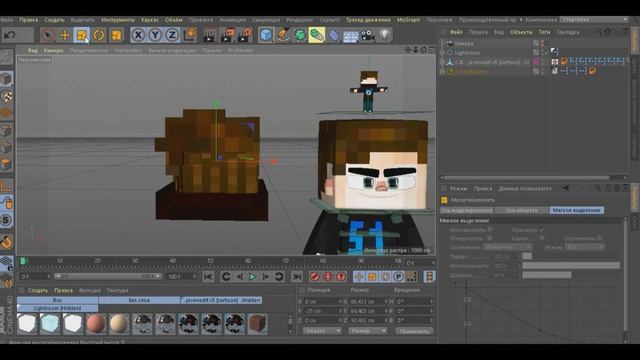Go to the end of the timeline
Screen dimensions: 640x360
click(297, 277)
